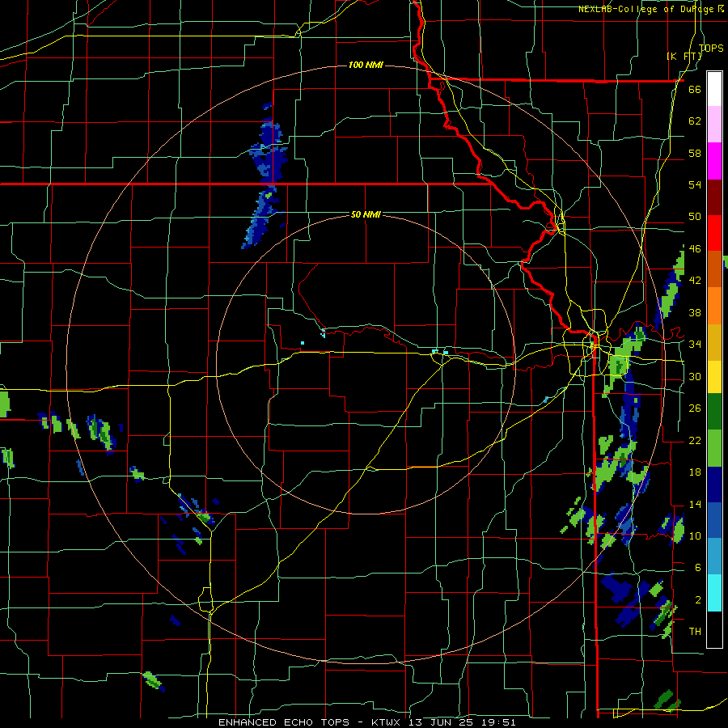
Task: Click the 50 NMI range ring label
Action: [366, 214]
